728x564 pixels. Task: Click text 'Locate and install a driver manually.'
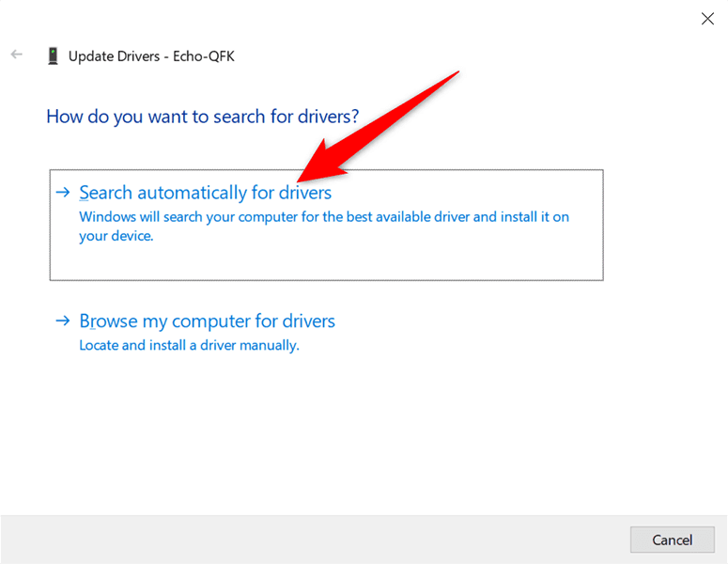click(x=189, y=345)
